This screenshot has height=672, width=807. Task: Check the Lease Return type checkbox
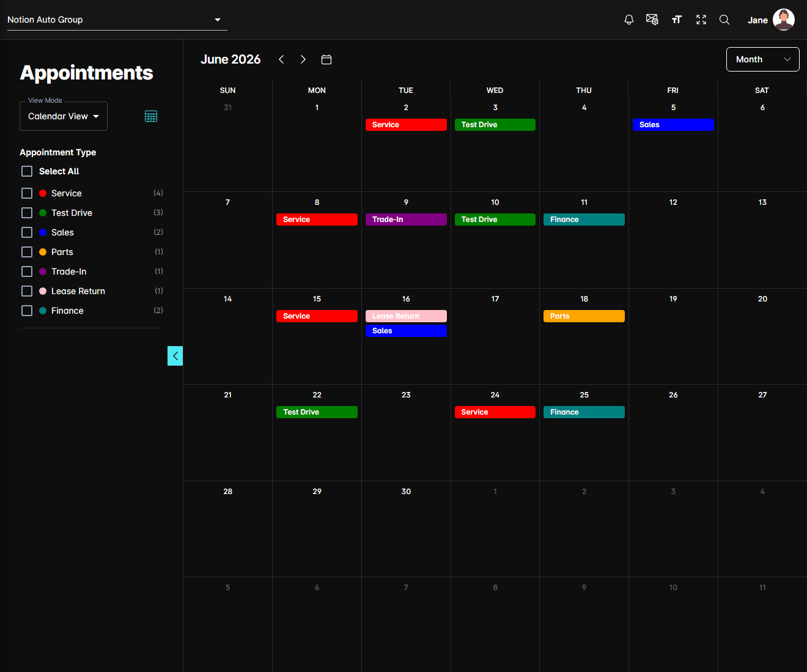click(27, 291)
